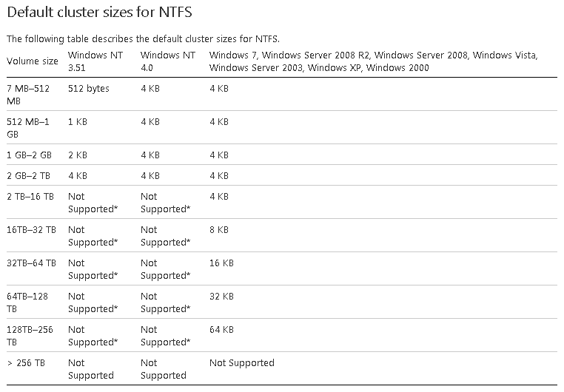This screenshot has height=392, width=564.
Task: Select the '2 GB–2 TB' row label
Action: pyautogui.click(x=28, y=176)
